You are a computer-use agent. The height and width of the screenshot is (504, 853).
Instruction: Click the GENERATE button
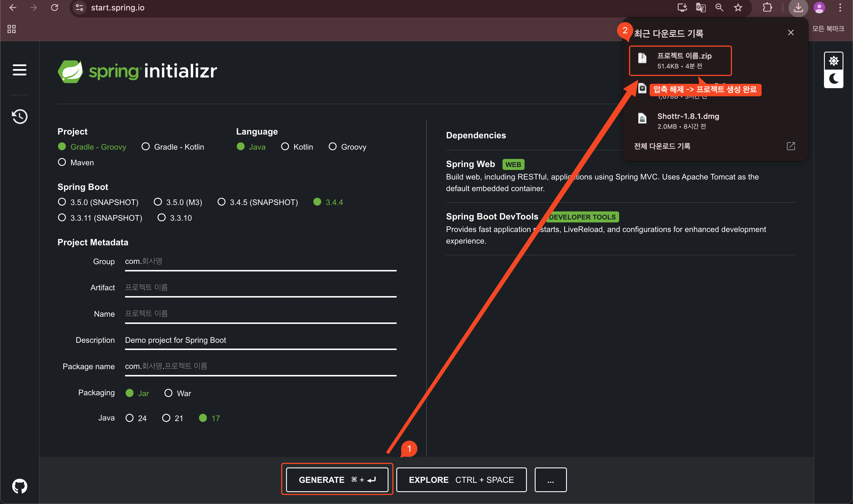pyautogui.click(x=337, y=480)
